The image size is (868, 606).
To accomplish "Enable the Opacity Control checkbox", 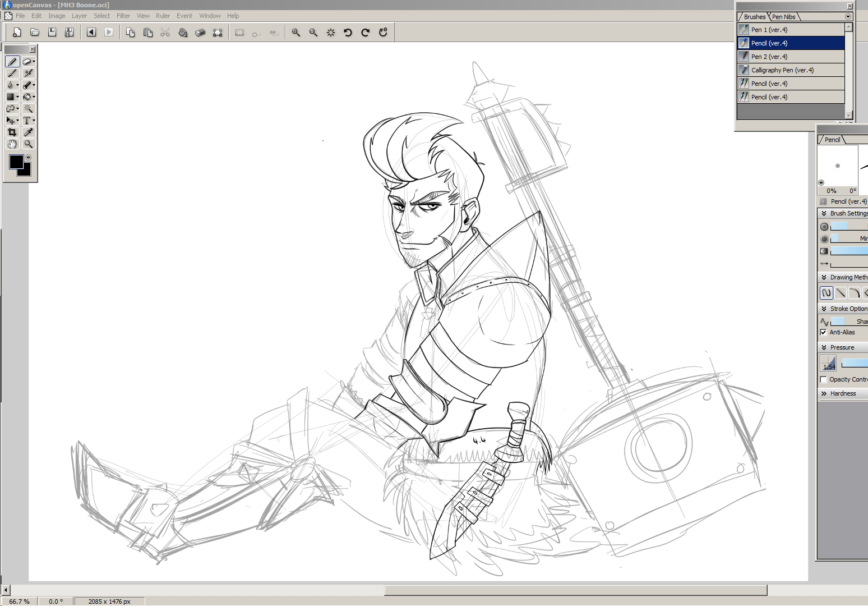I will (823, 379).
